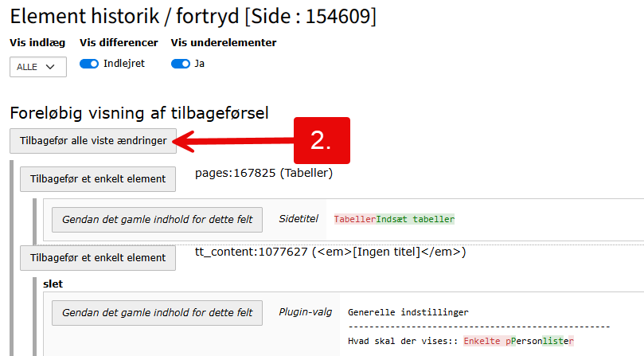The image size is (644, 356).
Task: Restore old content for the Plugin-valg field
Action: [x=158, y=312]
